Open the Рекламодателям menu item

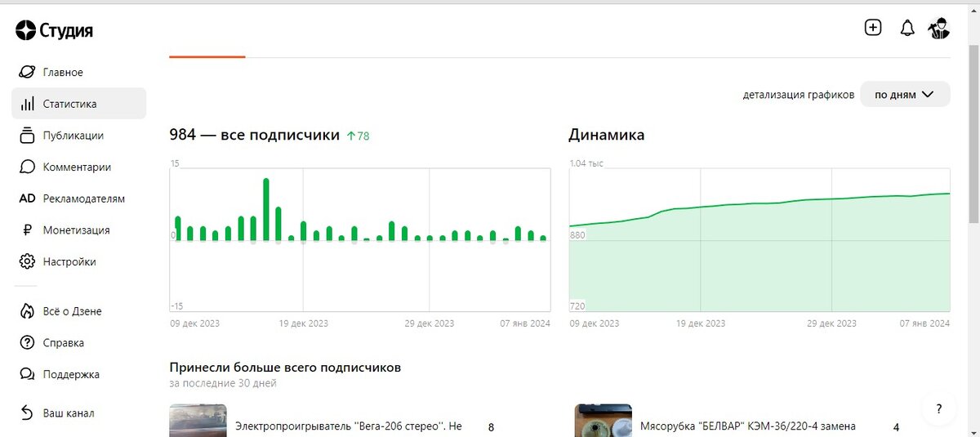point(84,198)
